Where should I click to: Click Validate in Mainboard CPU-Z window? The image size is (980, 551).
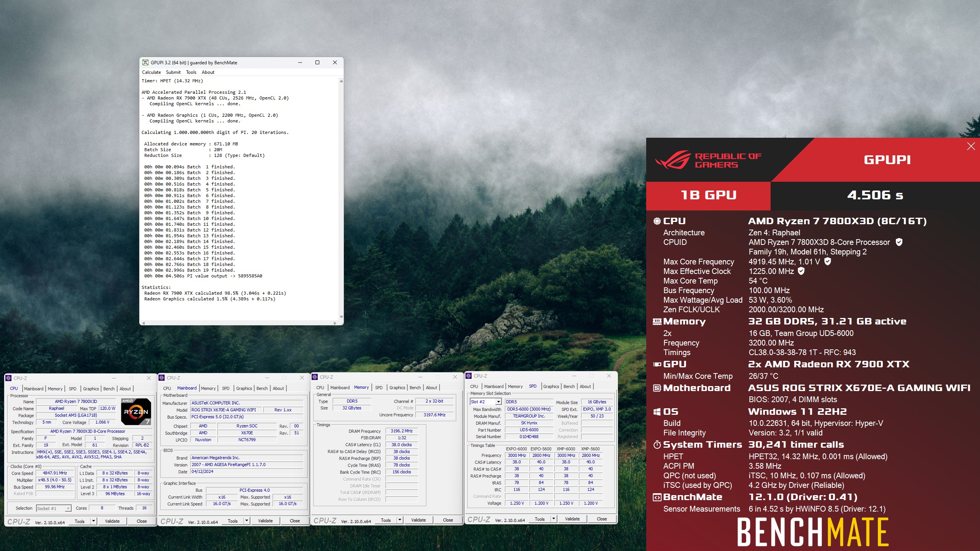click(265, 521)
